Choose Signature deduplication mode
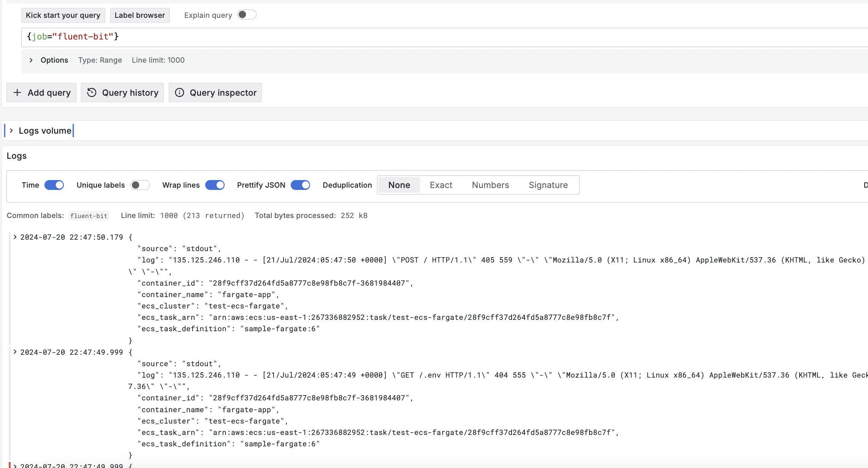 tap(548, 185)
